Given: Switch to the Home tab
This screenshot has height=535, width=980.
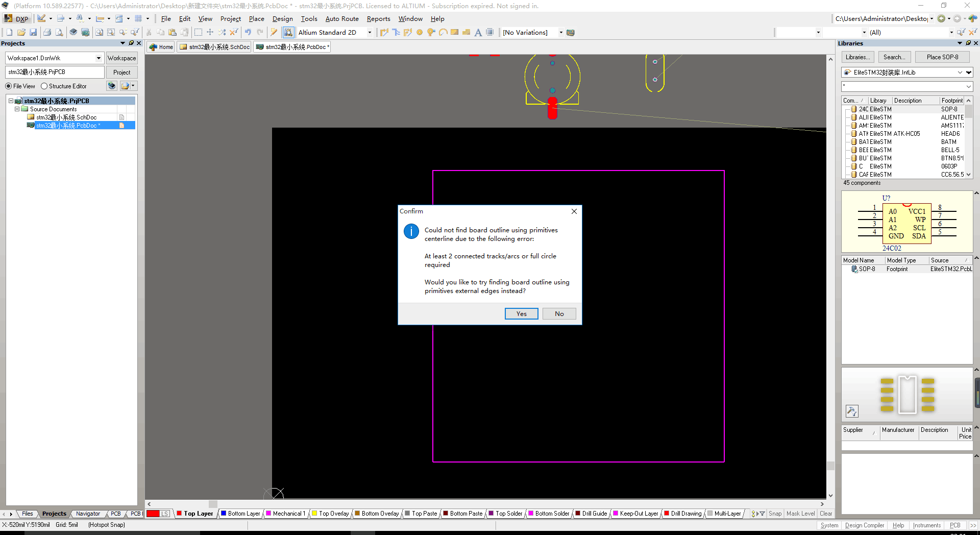Looking at the screenshot, I should pos(161,47).
